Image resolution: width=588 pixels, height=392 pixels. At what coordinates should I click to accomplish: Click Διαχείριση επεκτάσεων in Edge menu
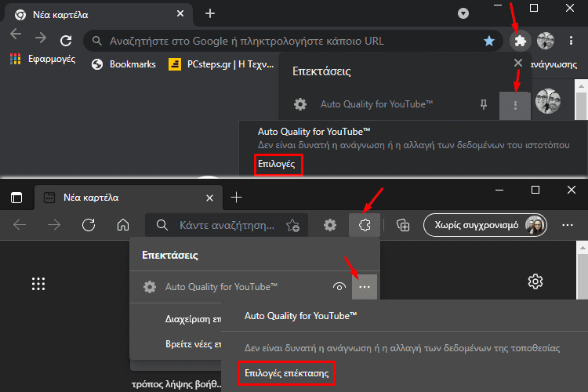pos(193,319)
